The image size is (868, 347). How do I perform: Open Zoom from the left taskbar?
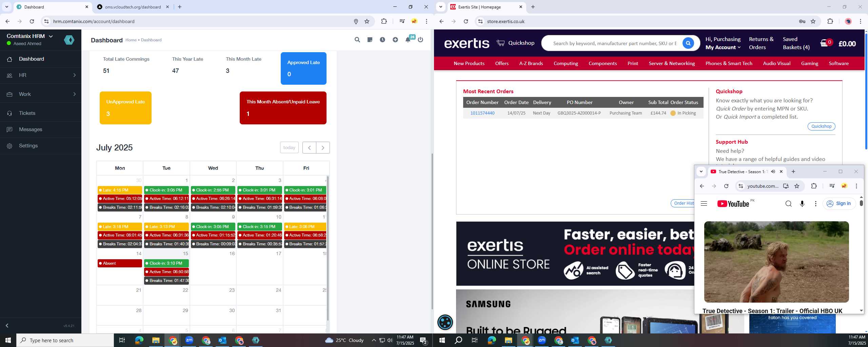point(189,340)
